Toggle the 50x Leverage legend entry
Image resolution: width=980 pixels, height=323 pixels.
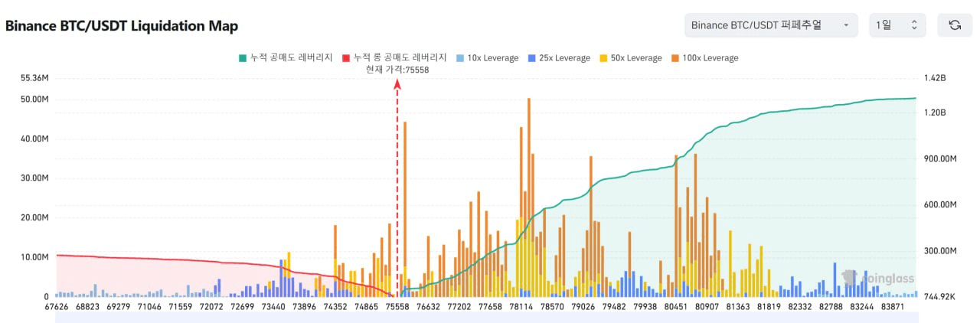click(x=630, y=58)
